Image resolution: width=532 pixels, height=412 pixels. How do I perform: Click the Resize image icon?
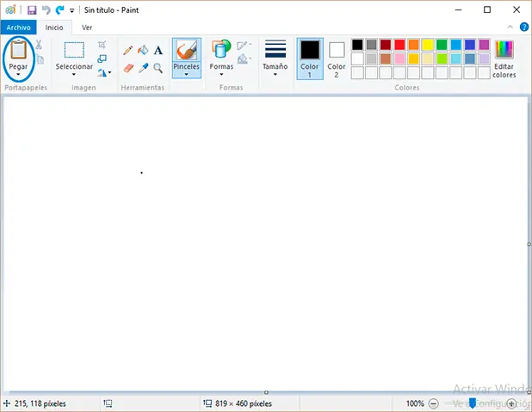[102, 58]
